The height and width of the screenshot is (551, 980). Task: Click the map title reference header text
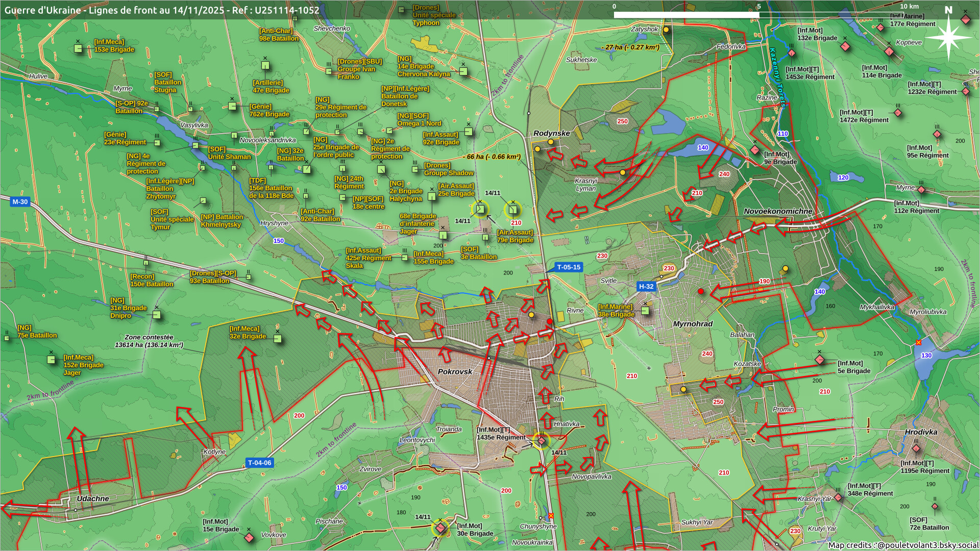[x=162, y=10]
